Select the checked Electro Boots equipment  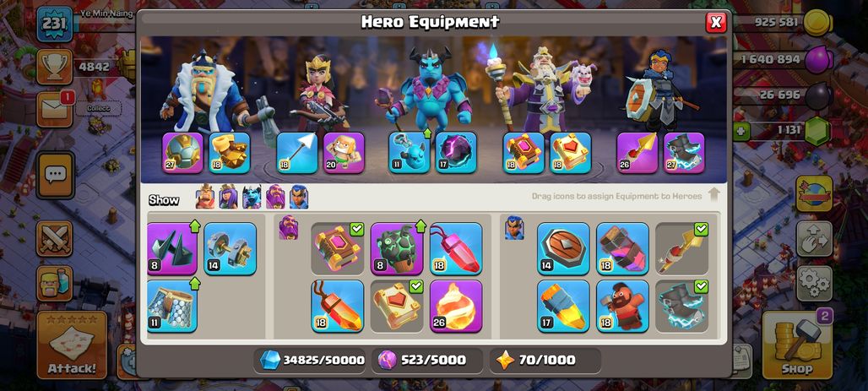(681, 306)
